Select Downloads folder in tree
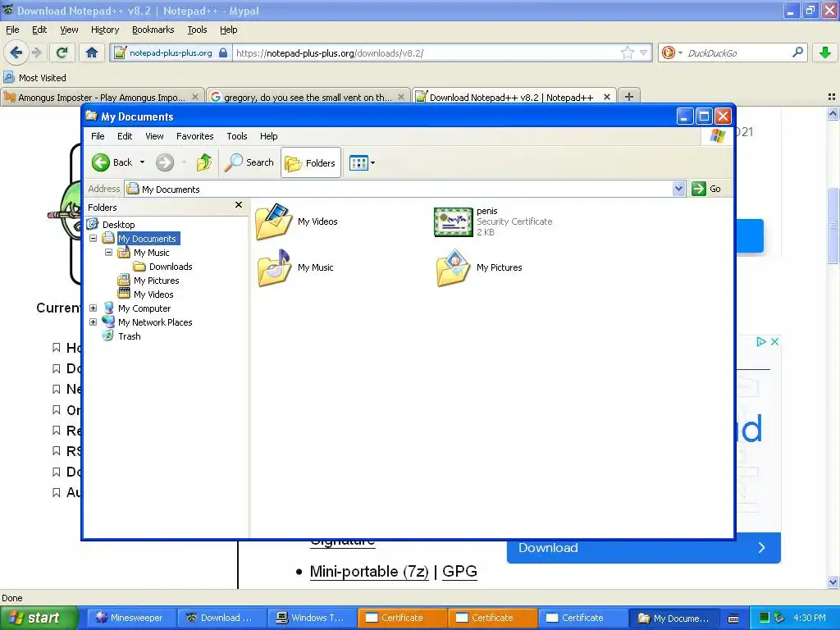The image size is (840, 630). click(x=171, y=267)
